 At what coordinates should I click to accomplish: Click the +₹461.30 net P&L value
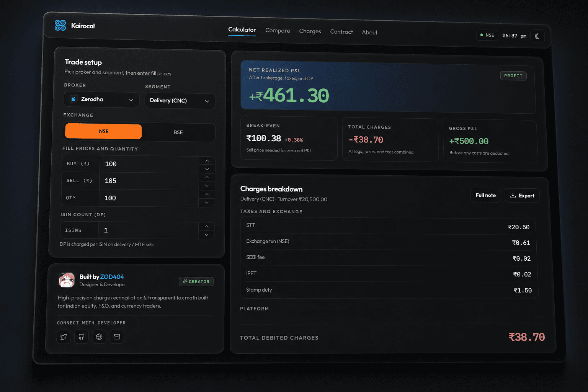[x=289, y=96]
